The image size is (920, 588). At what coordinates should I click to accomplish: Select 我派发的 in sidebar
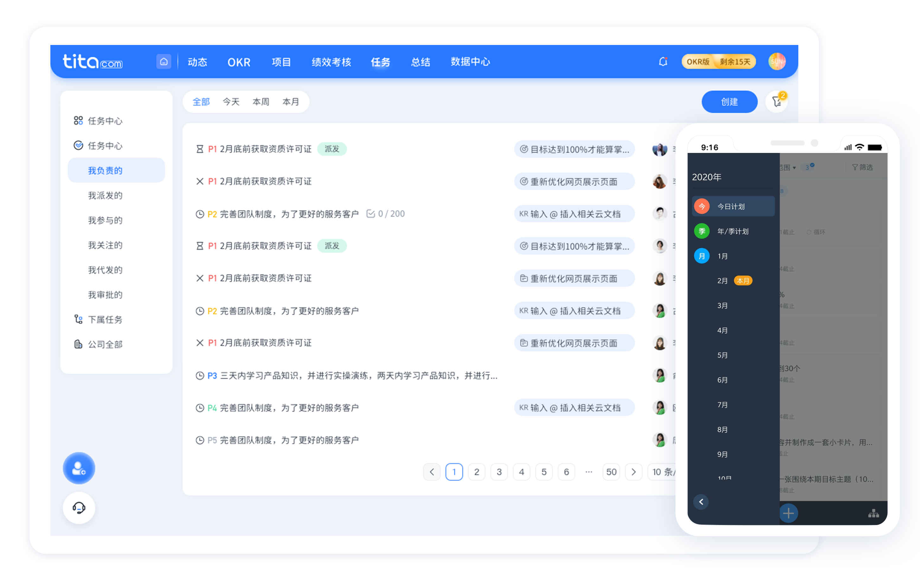point(105,195)
